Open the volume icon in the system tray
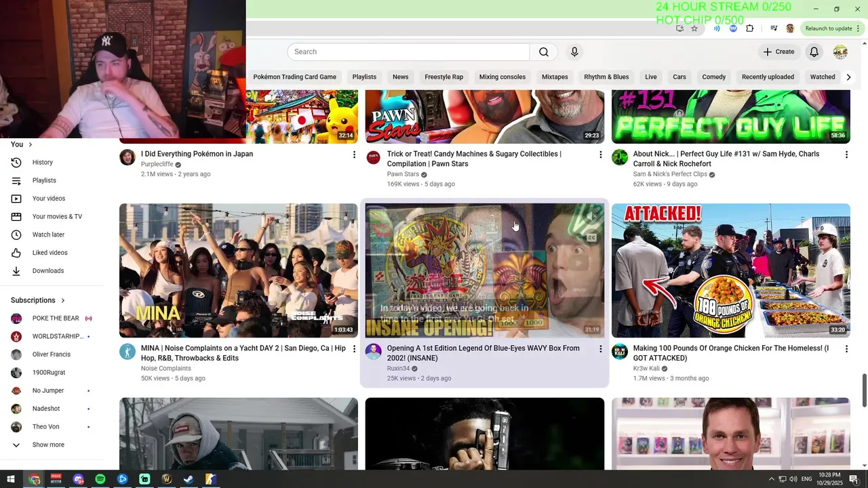Screen dimensions: 868x488 (793, 479)
